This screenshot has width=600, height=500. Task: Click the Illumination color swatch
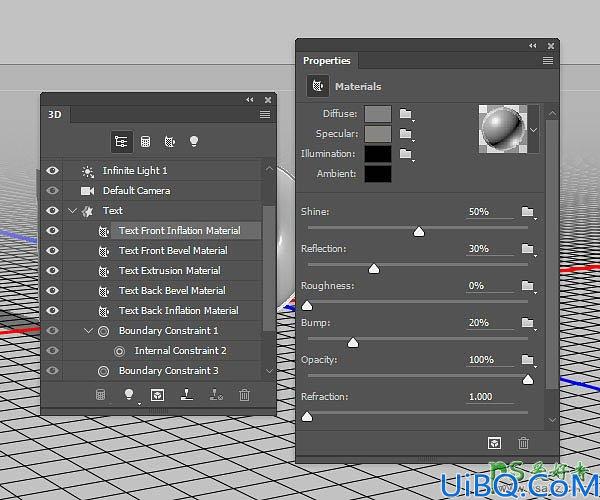378,154
